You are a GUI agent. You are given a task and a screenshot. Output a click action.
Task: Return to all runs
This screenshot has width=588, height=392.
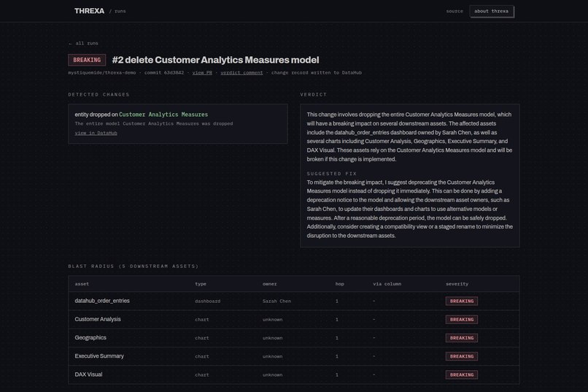(83, 43)
